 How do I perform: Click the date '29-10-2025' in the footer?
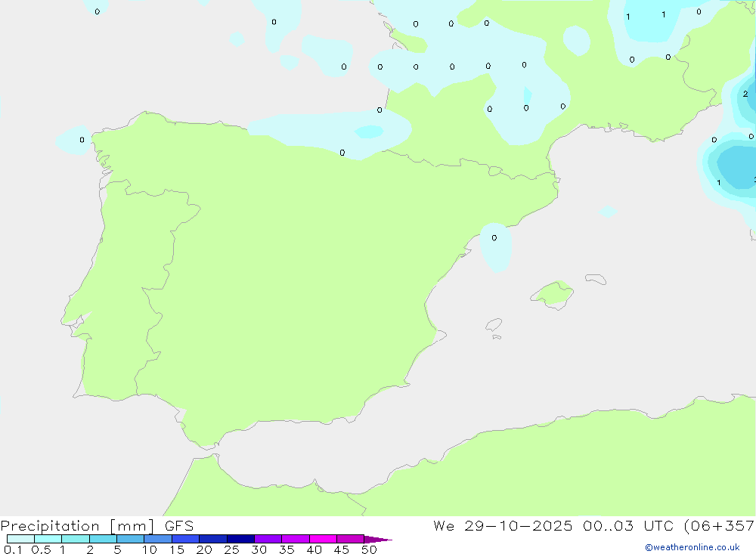pyautogui.click(x=519, y=525)
